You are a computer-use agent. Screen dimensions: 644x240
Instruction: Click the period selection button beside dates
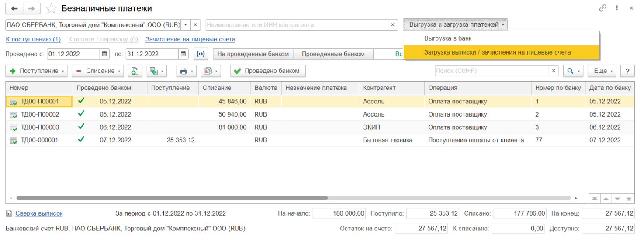tap(201, 54)
